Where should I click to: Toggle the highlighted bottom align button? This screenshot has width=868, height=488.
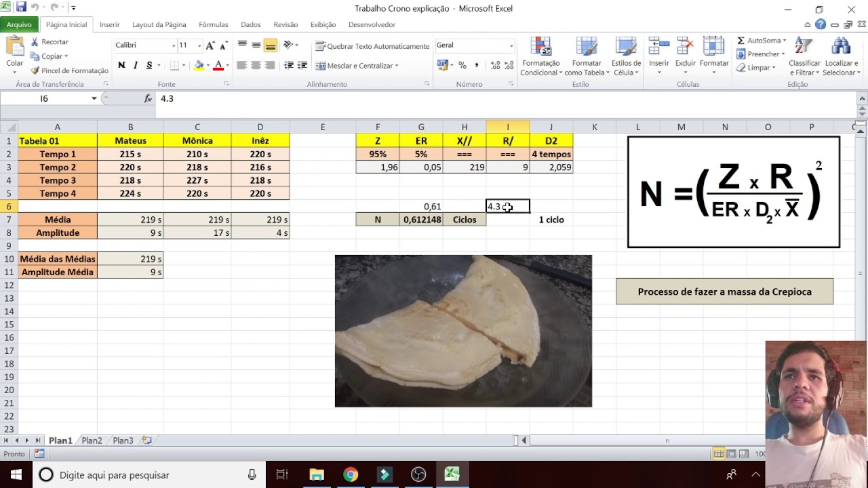pyautogui.click(x=270, y=45)
